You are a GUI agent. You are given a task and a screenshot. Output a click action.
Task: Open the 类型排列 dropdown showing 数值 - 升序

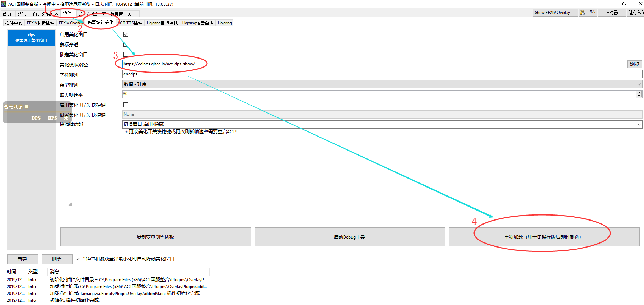point(382,84)
